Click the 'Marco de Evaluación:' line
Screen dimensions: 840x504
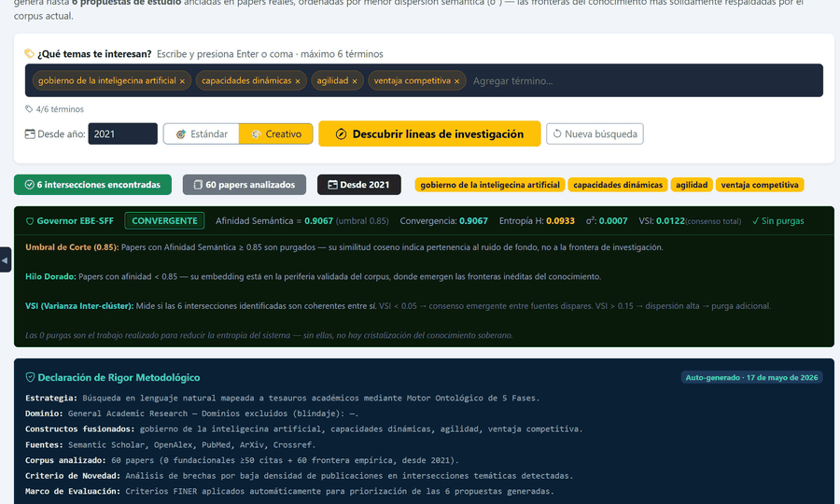(x=289, y=491)
